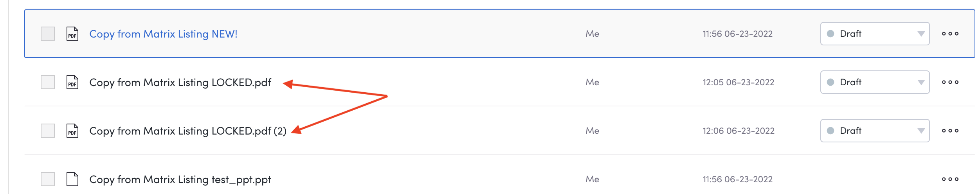Mark checkbox beside test_ppt.ppt file
Image resolution: width=980 pixels, height=194 pixels.
48,179
